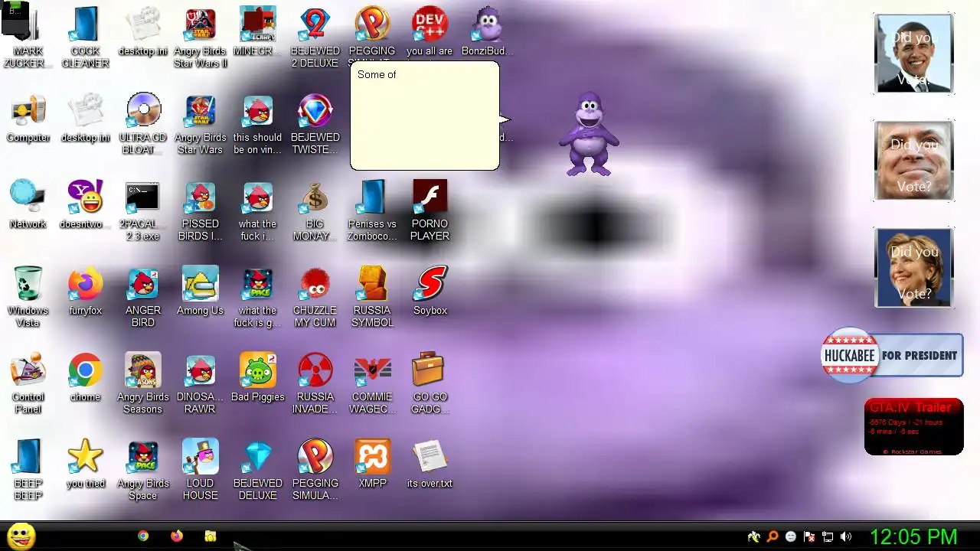Open the ULTRA CD BLOAT... disc icon
This screenshot has height=551, width=980.
pos(143,124)
